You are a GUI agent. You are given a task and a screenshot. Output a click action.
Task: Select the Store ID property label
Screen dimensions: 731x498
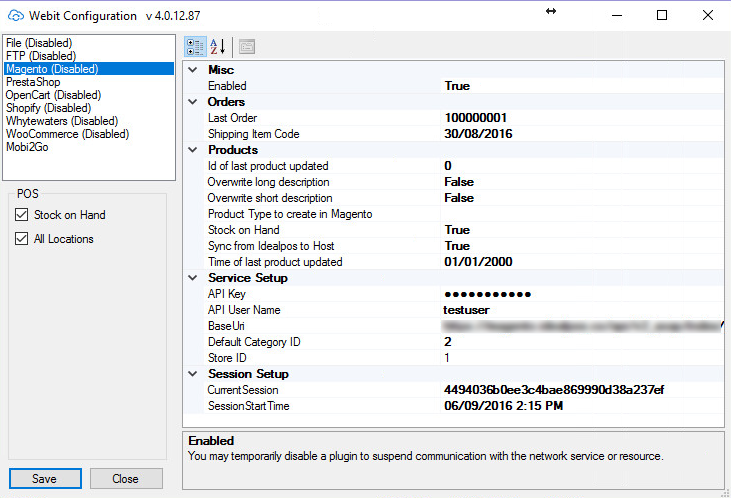pyautogui.click(x=227, y=358)
